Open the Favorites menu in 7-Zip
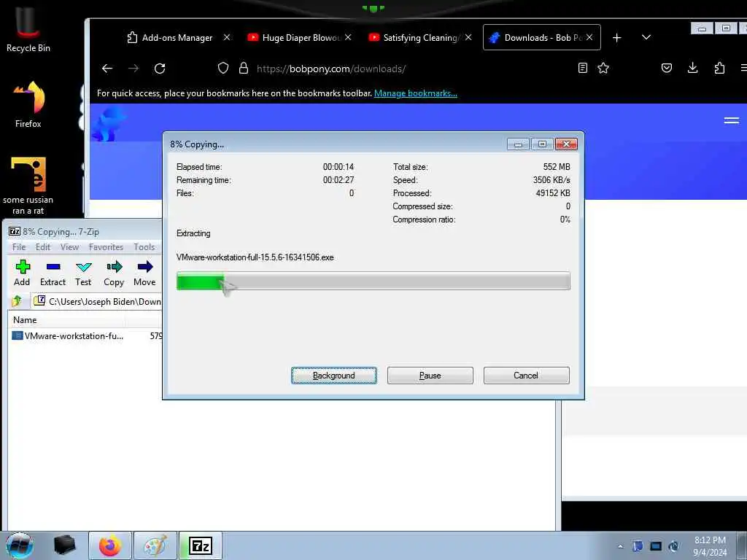747x560 pixels. [106, 247]
